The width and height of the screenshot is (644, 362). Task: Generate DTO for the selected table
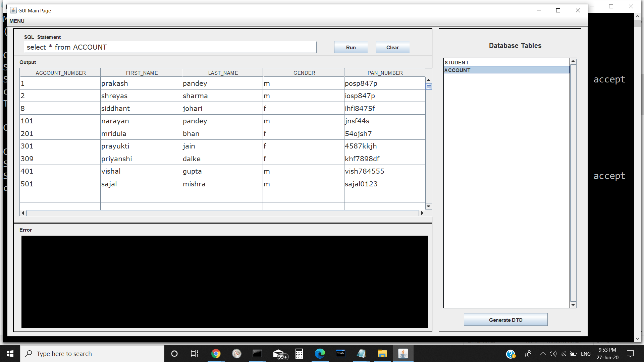(505, 319)
